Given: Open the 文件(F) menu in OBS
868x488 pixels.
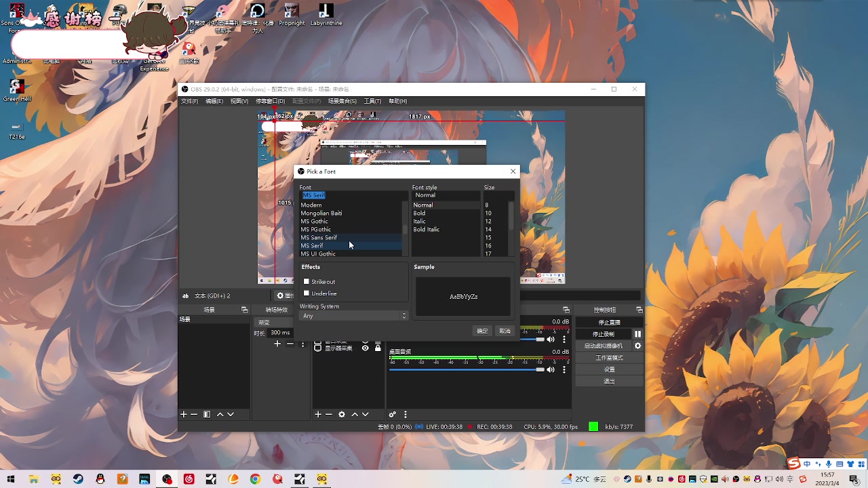Looking at the screenshot, I should (x=189, y=101).
